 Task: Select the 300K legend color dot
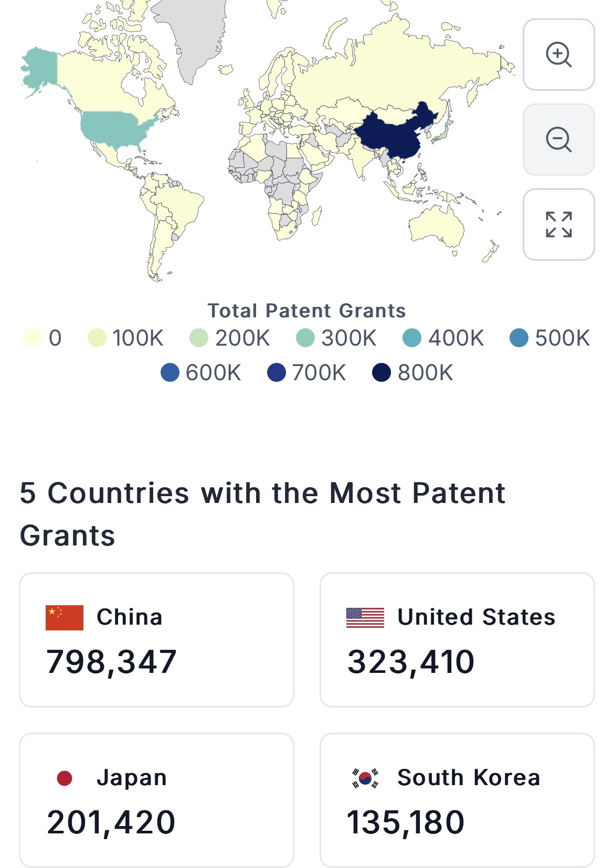click(x=305, y=338)
